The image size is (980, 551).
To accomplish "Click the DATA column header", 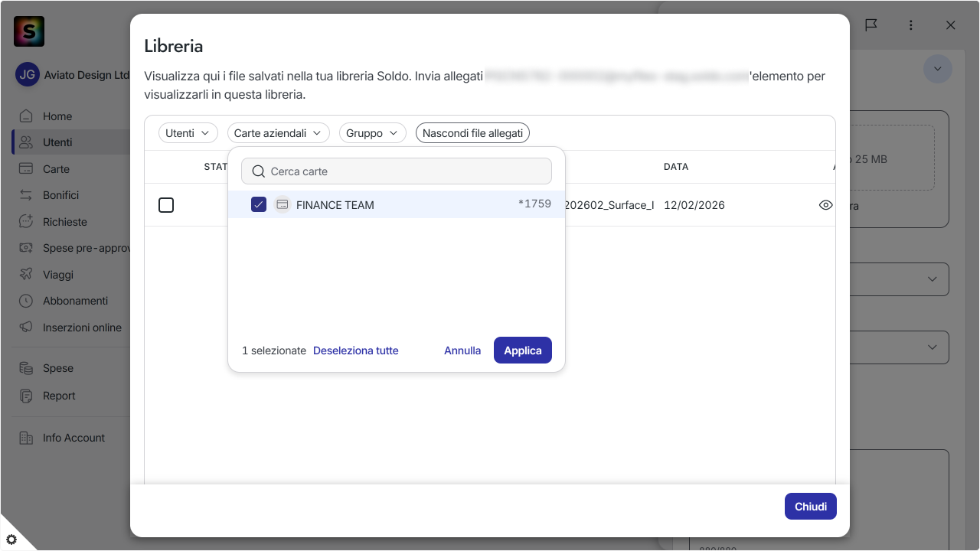I will click(676, 167).
